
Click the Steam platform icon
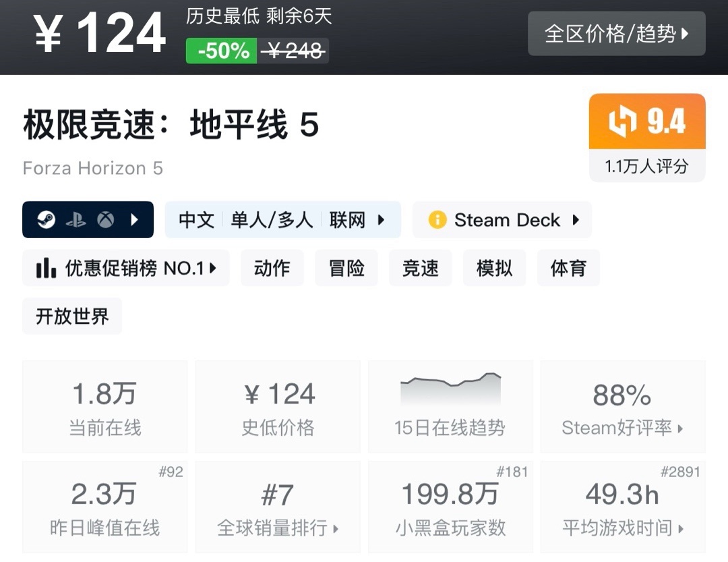tap(47, 219)
